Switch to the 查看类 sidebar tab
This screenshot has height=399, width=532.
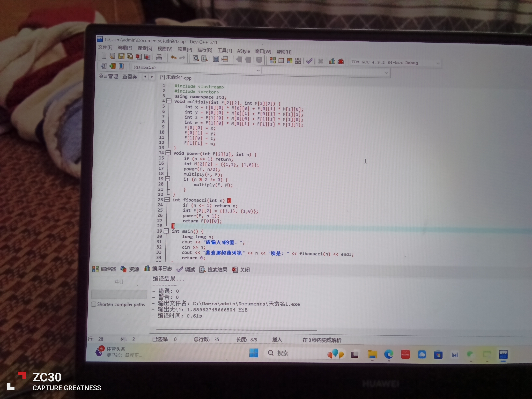tap(130, 77)
